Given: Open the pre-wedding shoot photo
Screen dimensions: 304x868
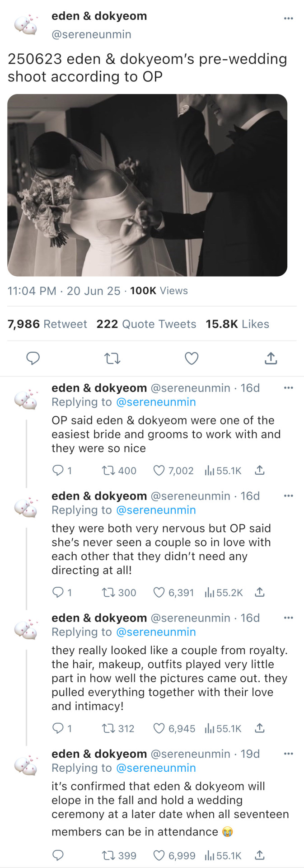Looking at the screenshot, I should 147,185.
